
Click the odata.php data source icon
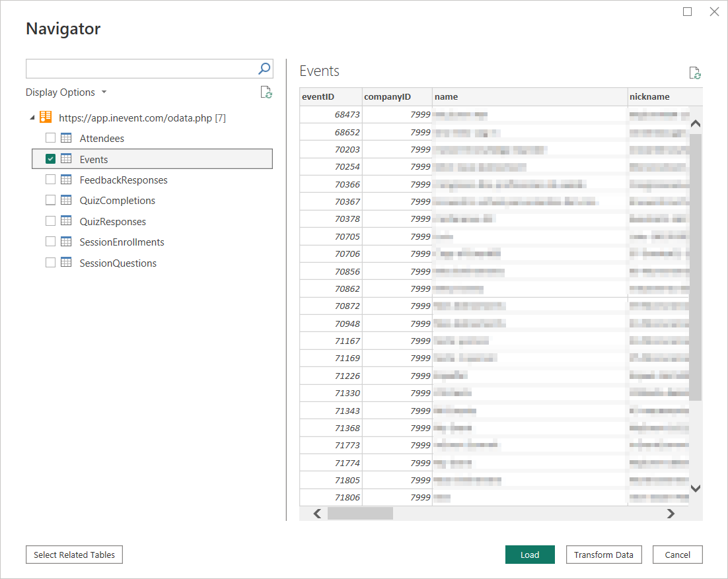tap(46, 117)
